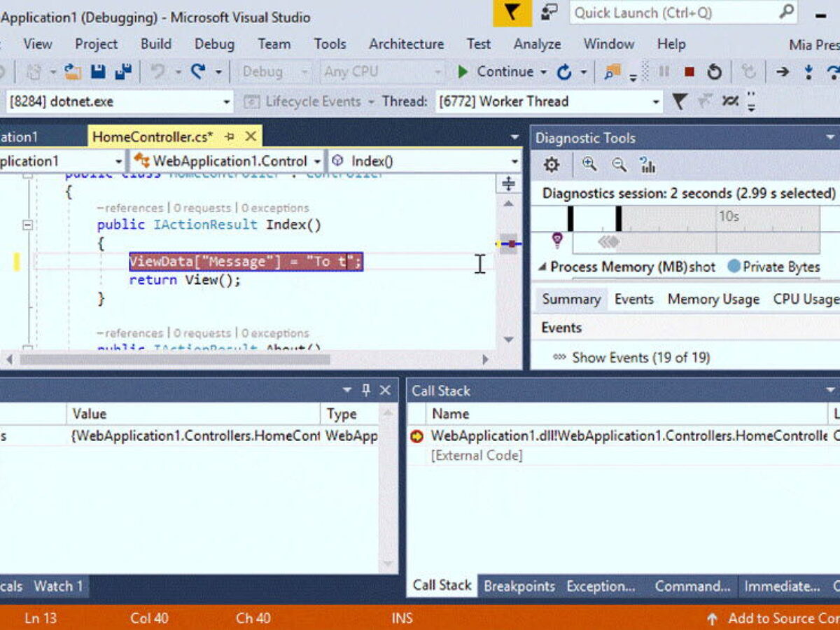Click the references CodeLens link above Index()
This screenshot has width=840, height=630.
click(x=129, y=208)
